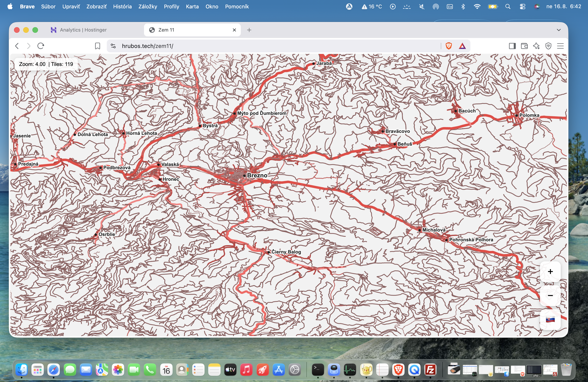Open FileZilla from the Dock
This screenshot has height=382, width=588.
430,370
